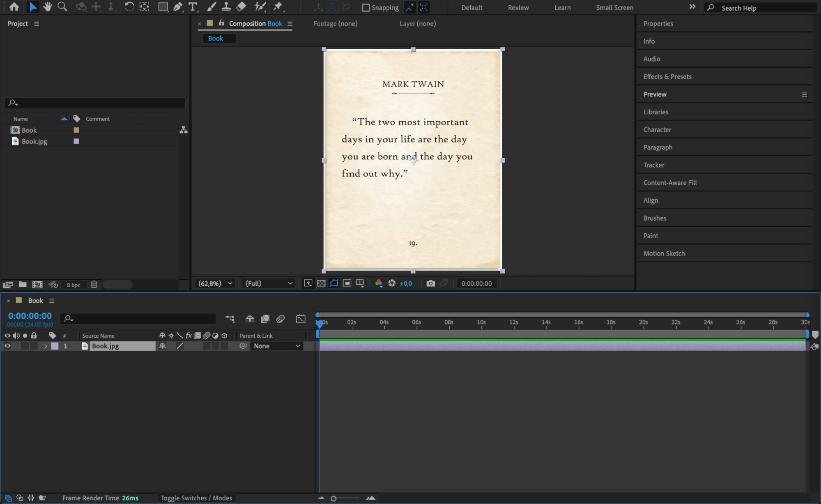
Task: Enable the Snapping checkbox
Action: (366, 7)
